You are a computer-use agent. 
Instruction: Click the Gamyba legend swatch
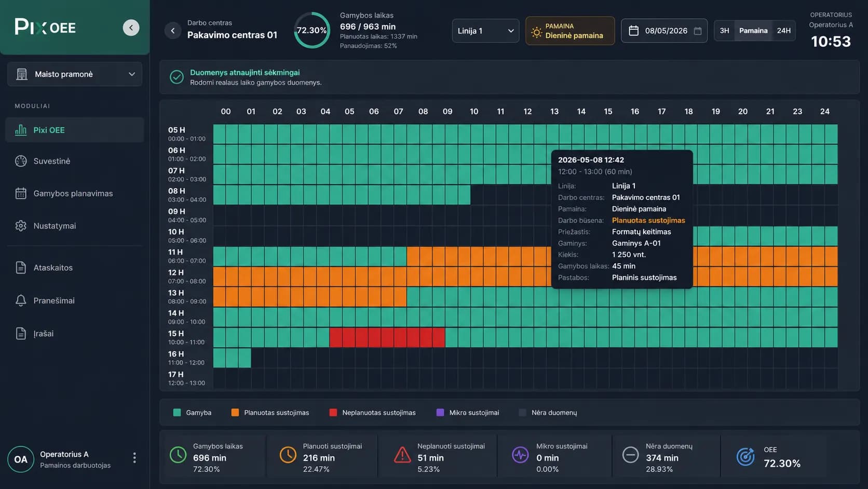tap(177, 413)
